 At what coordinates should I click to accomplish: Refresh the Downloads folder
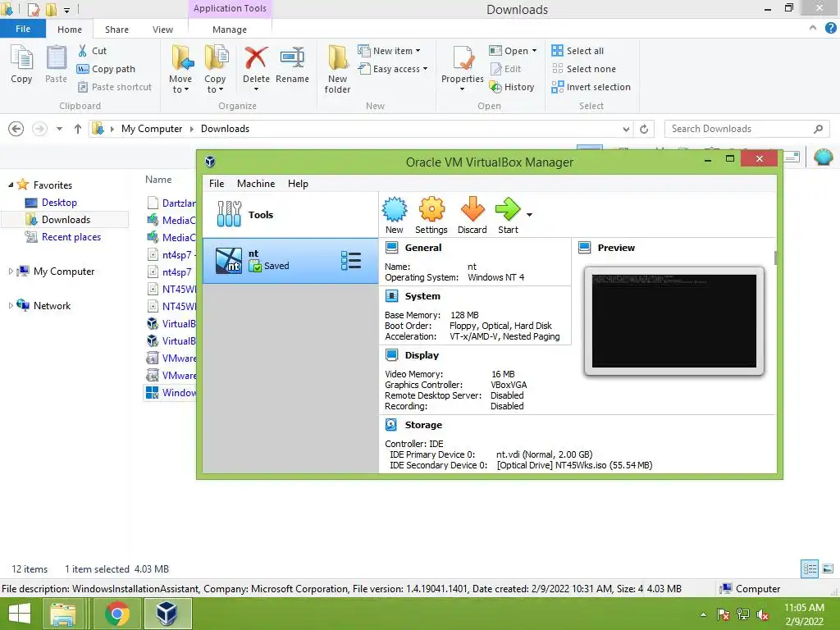click(x=644, y=129)
